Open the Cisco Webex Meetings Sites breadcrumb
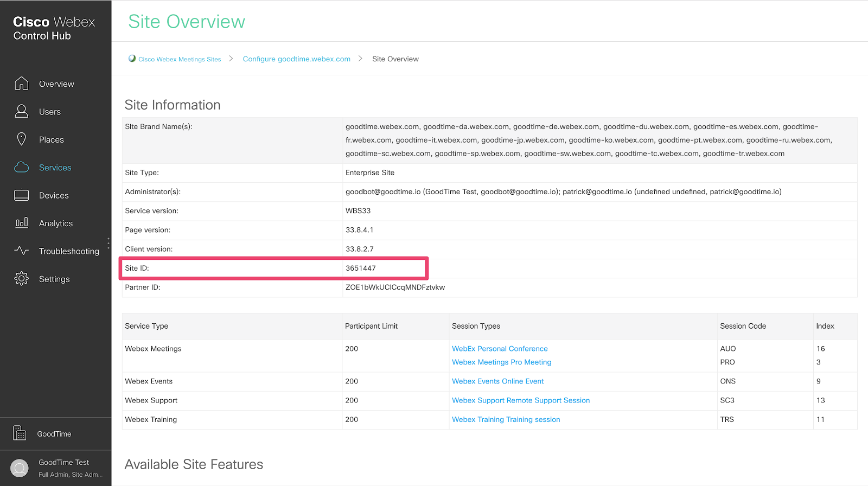The image size is (868, 486). [x=180, y=59]
